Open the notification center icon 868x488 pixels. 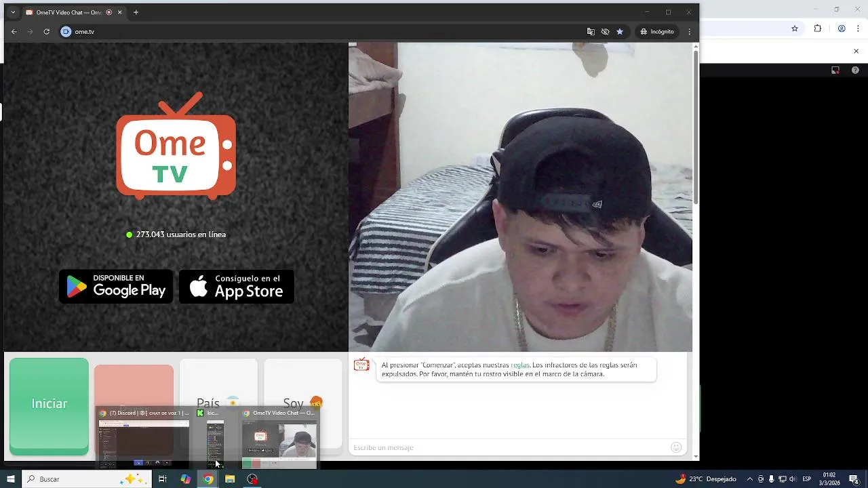[854, 479]
